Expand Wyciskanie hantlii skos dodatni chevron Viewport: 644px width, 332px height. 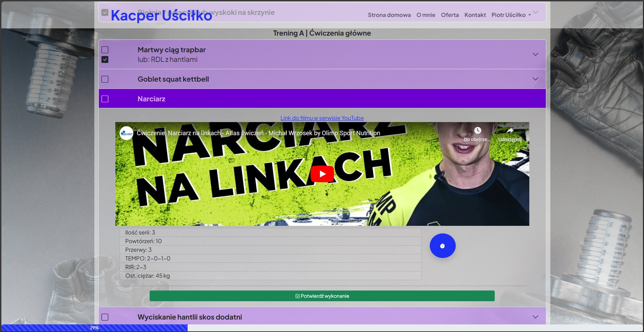click(536, 317)
